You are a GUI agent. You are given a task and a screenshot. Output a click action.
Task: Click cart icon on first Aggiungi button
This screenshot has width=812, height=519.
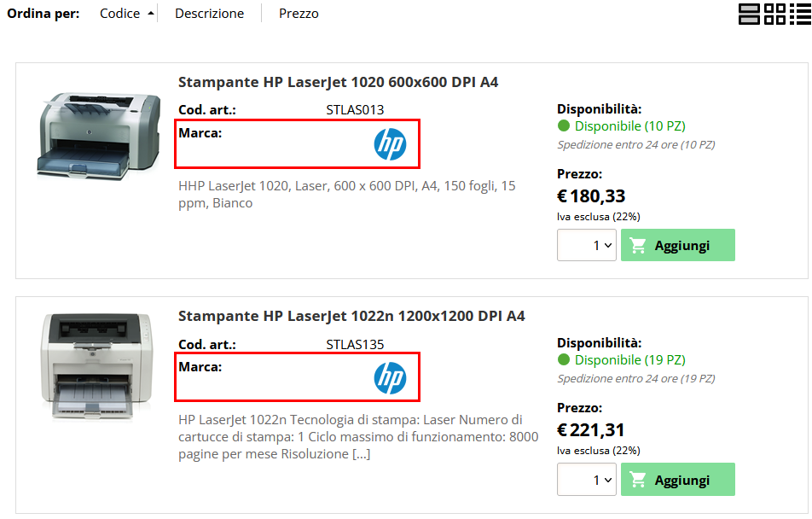coord(637,245)
